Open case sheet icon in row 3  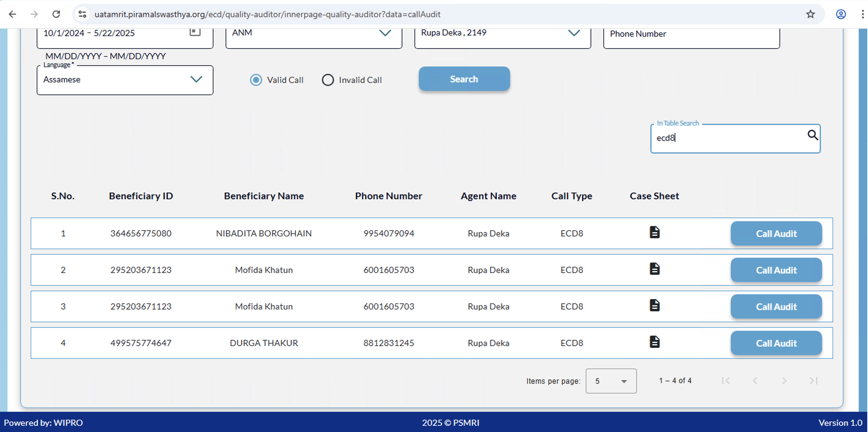coord(654,305)
